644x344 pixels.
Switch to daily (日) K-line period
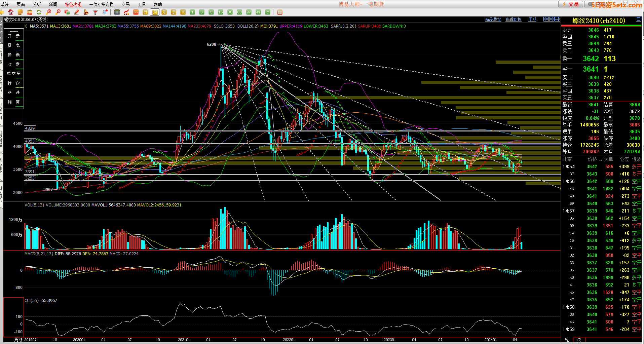point(145,12)
